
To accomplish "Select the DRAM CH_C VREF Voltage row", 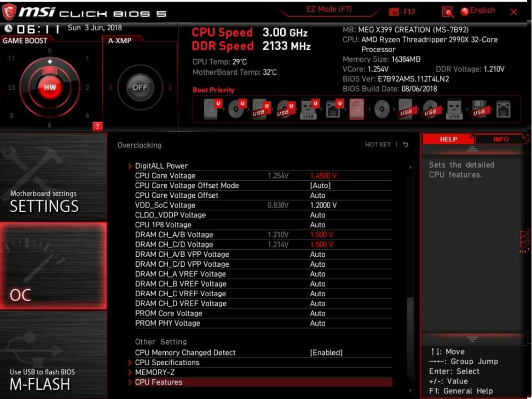I will point(263,294).
